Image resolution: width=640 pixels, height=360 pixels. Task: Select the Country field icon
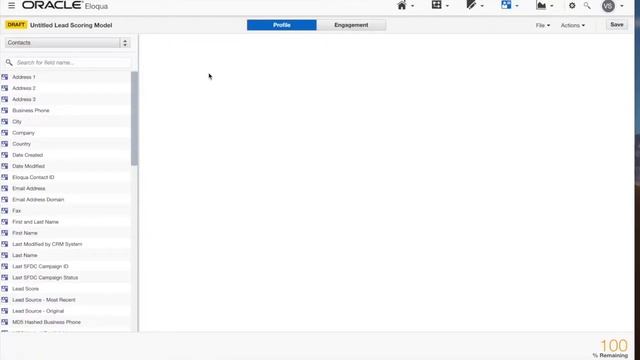click(5, 144)
